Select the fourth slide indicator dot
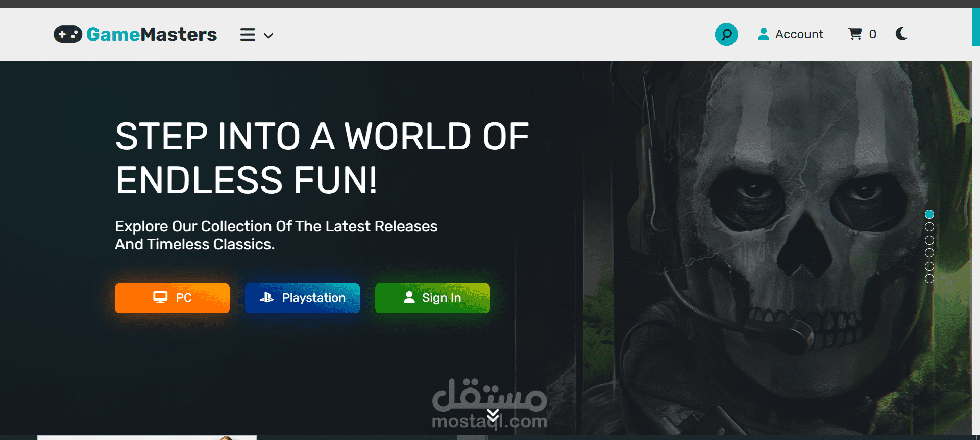Image resolution: width=980 pixels, height=440 pixels. [x=929, y=253]
